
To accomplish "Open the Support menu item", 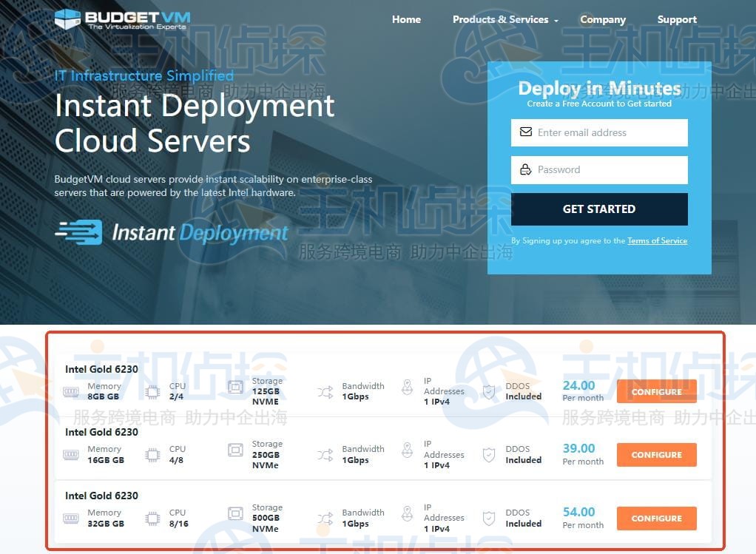I will 676,19.
